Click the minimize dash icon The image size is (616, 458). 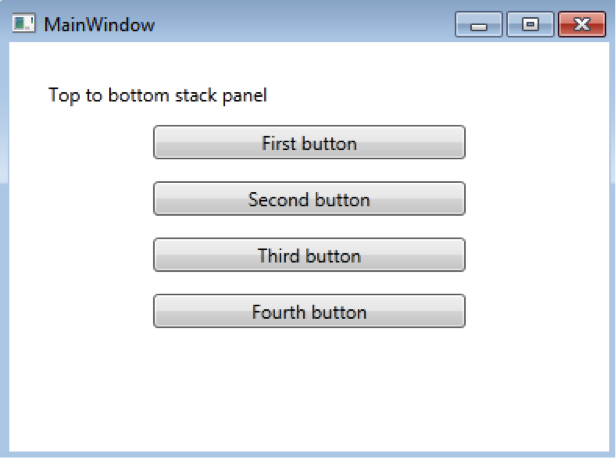coord(478,24)
